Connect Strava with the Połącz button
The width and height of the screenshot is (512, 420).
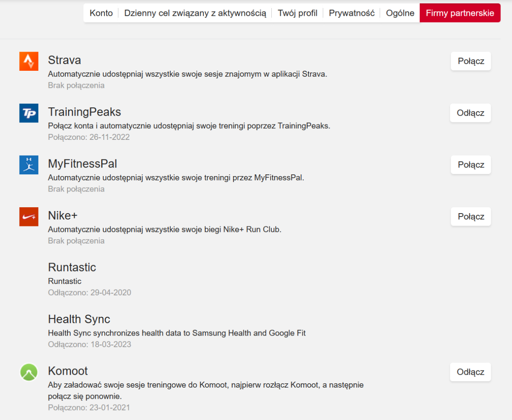pyautogui.click(x=471, y=61)
